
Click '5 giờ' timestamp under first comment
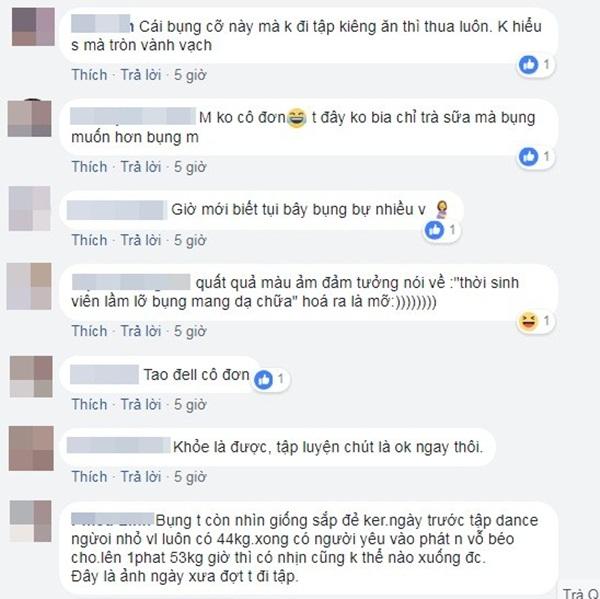pyautogui.click(x=190, y=75)
